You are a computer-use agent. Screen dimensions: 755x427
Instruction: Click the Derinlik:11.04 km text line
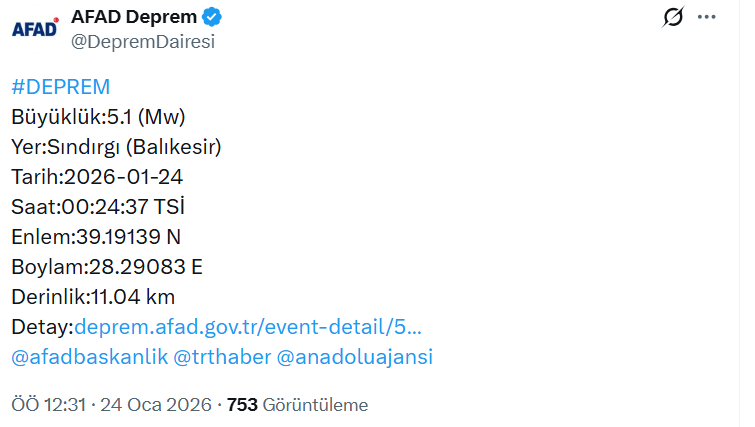[x=93, y=297]
